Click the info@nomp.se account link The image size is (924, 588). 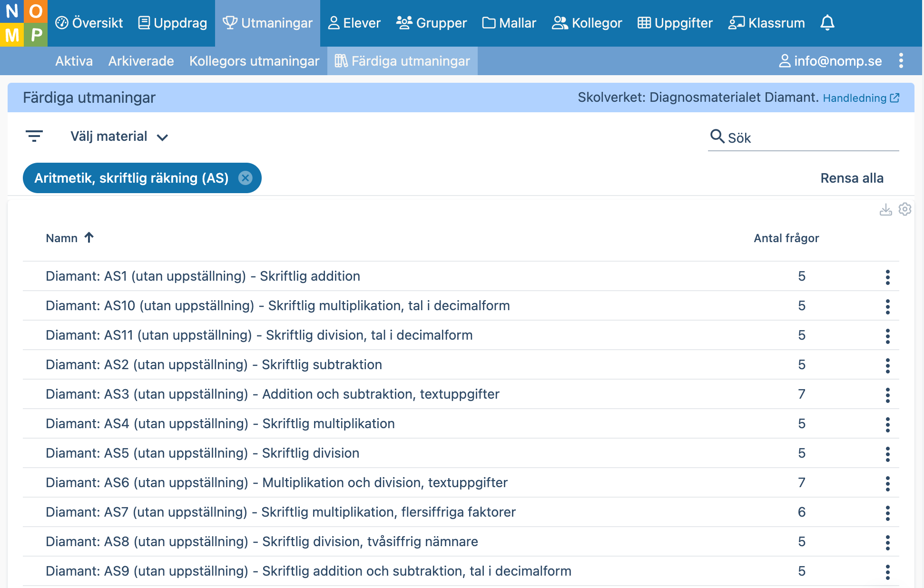click(x=830, y=61)
